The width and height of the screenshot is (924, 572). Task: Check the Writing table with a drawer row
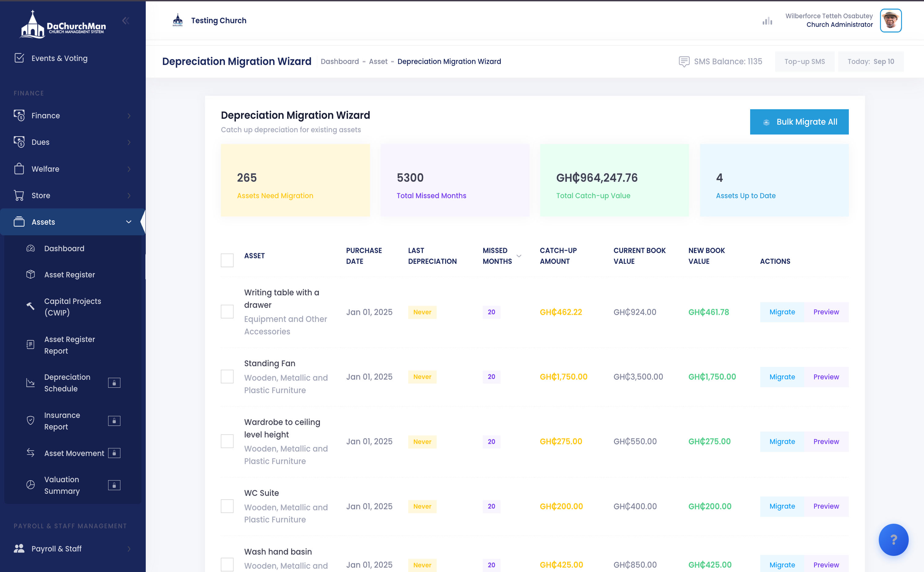point(227,312)
